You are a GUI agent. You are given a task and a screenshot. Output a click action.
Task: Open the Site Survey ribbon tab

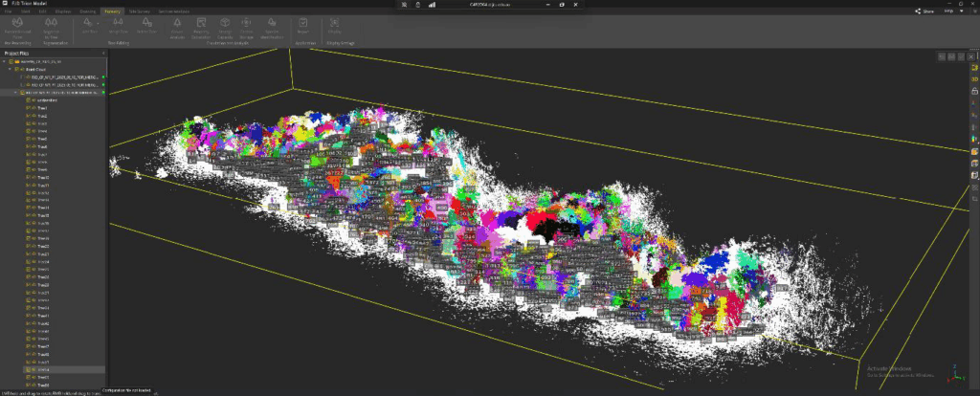140,11
